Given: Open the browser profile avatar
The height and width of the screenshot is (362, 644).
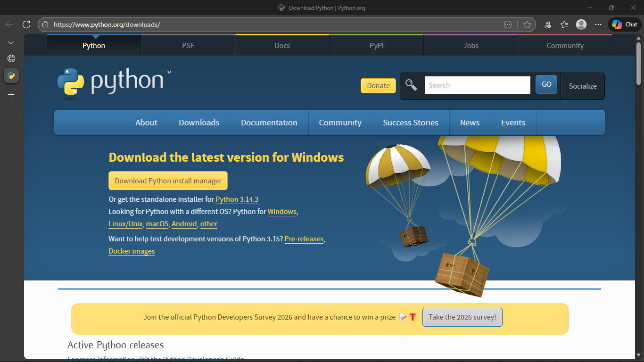Looking at the screenshot, I should tap(581, 25).
